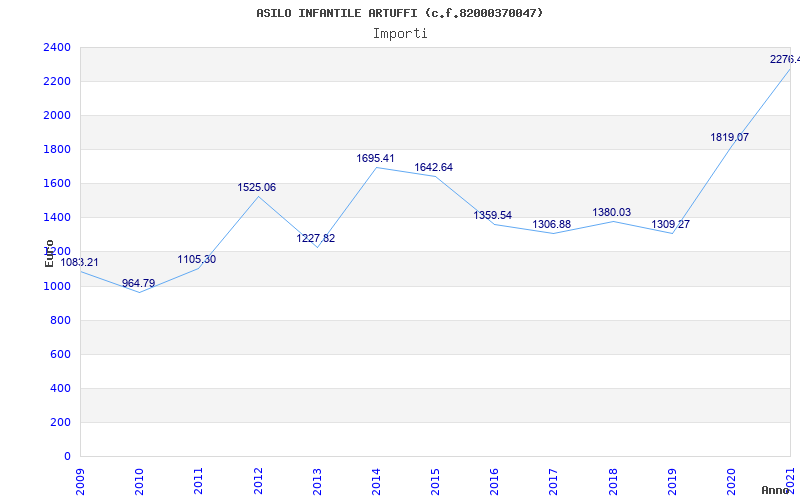Click the 1800 value on the Euro axis
The height and width of the screenshot is (500, 800).
coord(57,150)
